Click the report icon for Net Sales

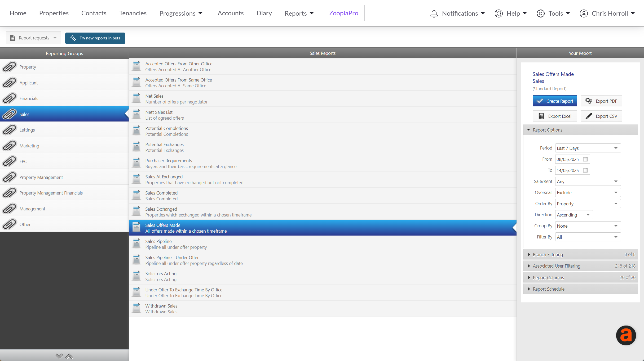coord(136,98)
